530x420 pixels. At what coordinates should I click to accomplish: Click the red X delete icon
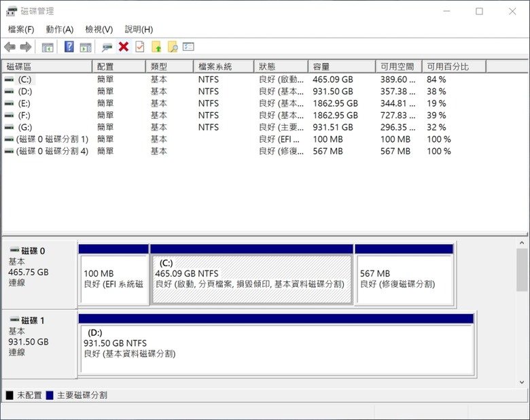pyautogui.click(x=124, y=47)
